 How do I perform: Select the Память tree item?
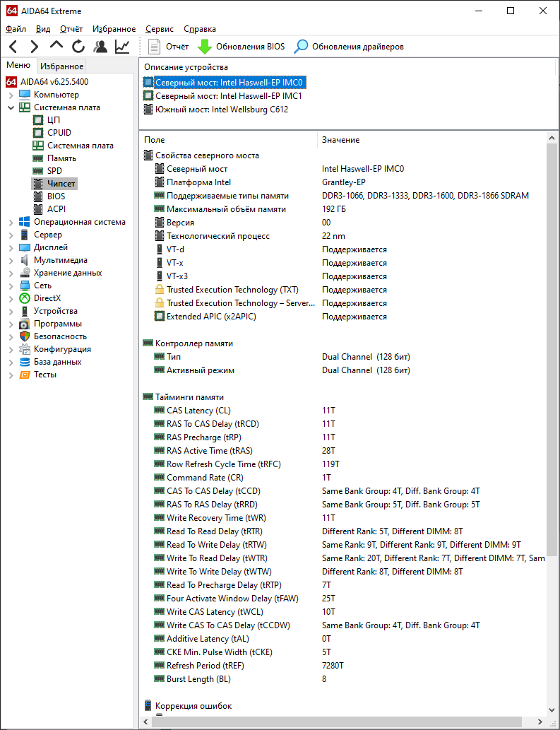coord(62,158)
